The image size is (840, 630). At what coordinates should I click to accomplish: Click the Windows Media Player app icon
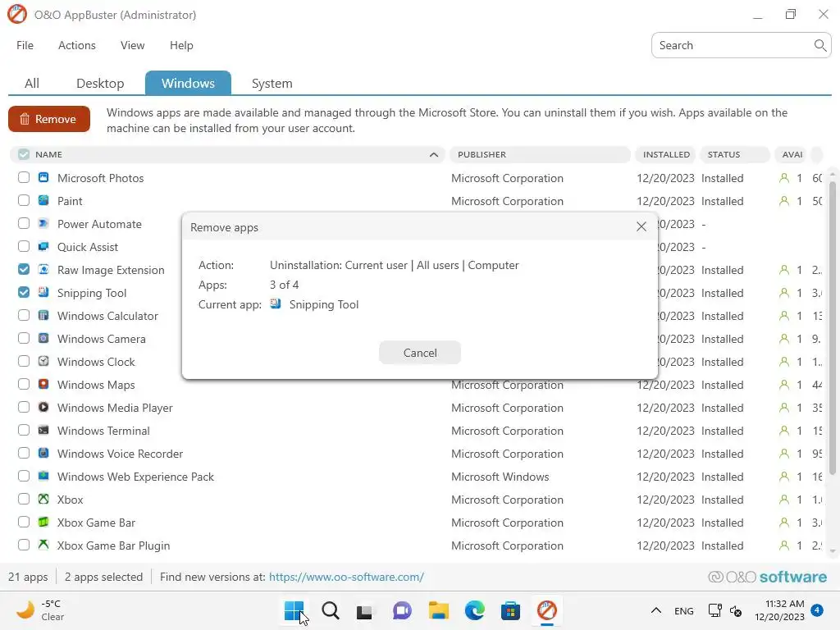click(43, 407)
